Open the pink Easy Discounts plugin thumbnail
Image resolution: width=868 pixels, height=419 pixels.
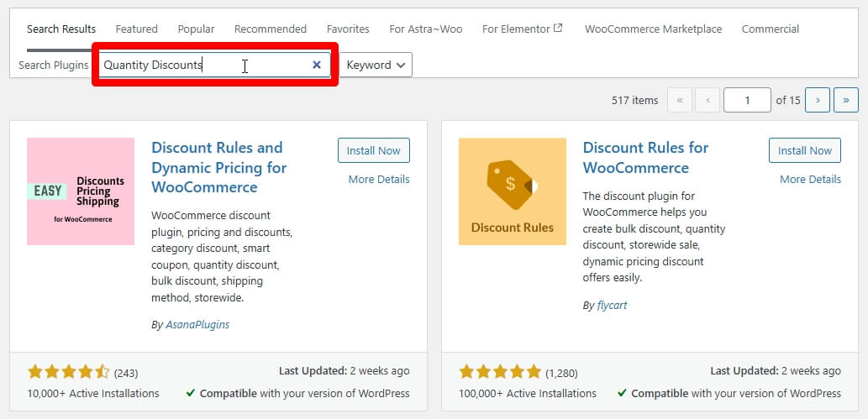click(x=81, y=191)
